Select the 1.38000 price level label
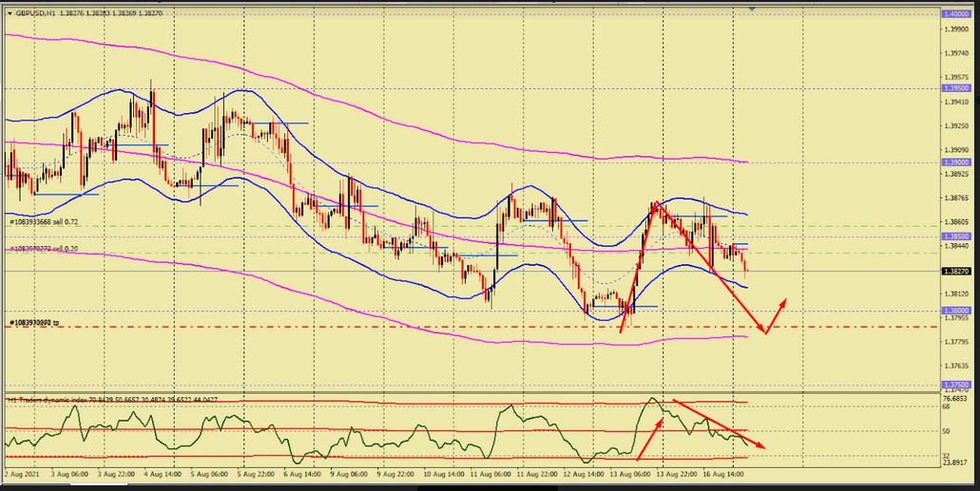The width and height of the screenshot is (980, 491). [x=954, y=311]
